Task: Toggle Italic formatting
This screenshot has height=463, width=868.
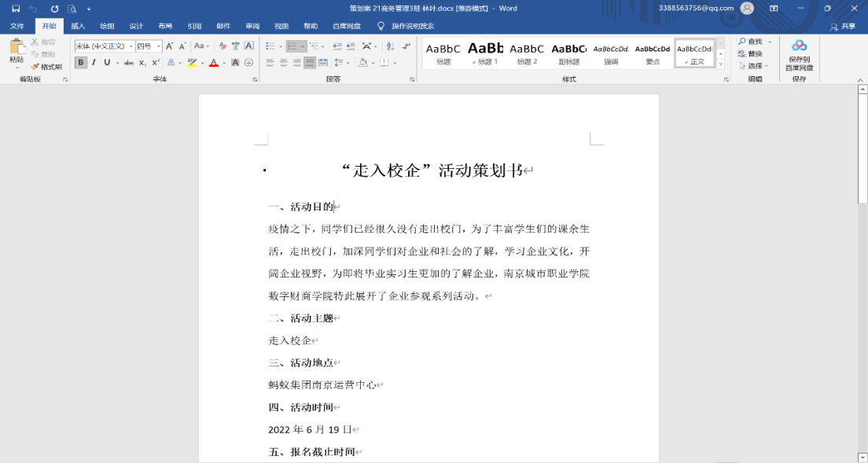Action: coord(94,63)
